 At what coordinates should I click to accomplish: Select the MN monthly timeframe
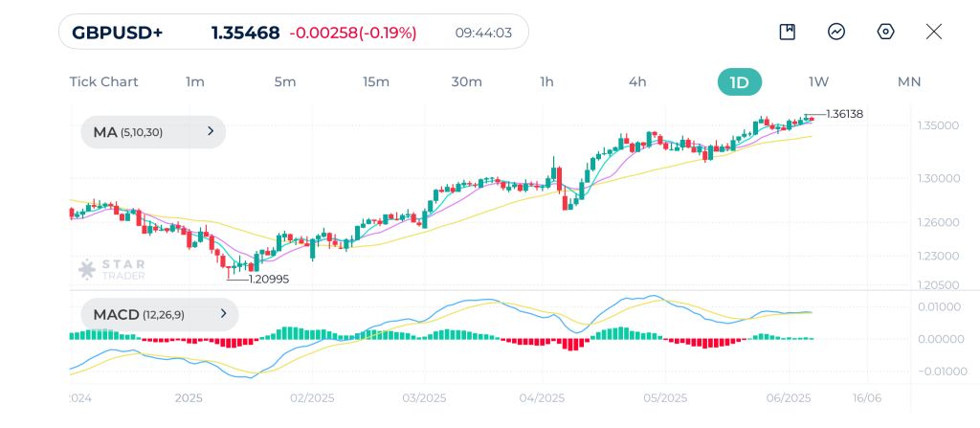[x=908, y=81]
